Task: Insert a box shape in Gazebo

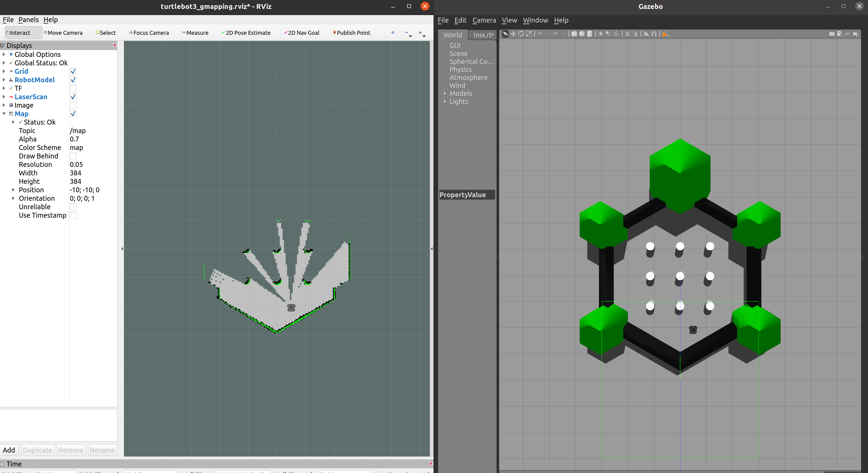Action: click(574, 34)
